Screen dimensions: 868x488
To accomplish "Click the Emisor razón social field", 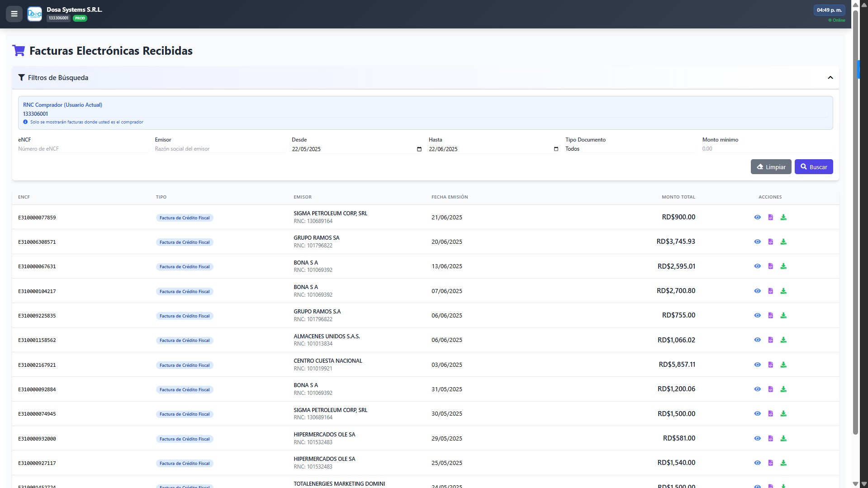I will pyautogui.click(x=219, y=149).
